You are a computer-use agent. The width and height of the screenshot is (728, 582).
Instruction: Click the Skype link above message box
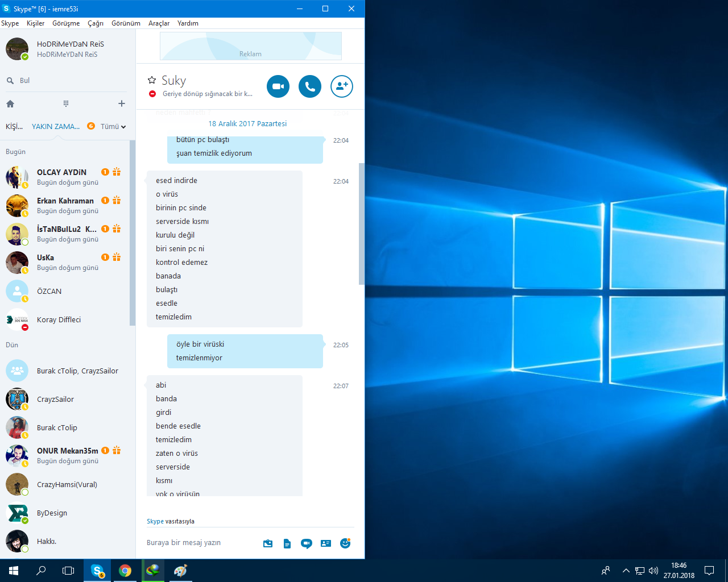tap(155, 521)
